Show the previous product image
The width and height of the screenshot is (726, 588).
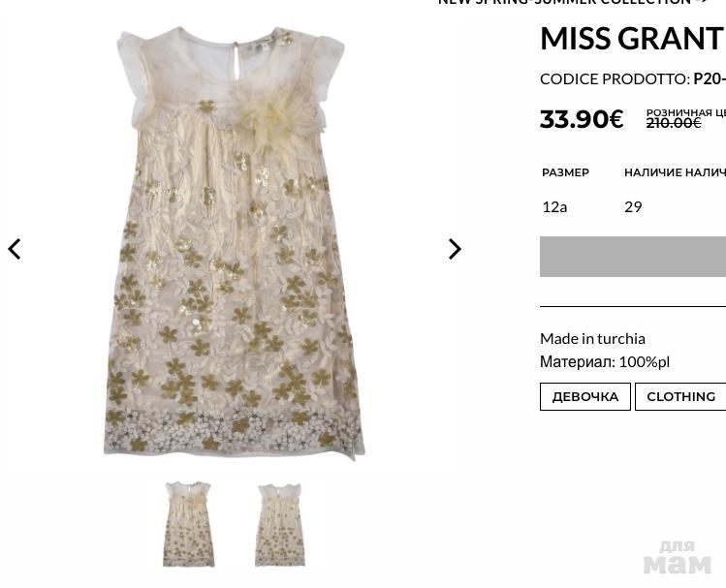[15, 249]
